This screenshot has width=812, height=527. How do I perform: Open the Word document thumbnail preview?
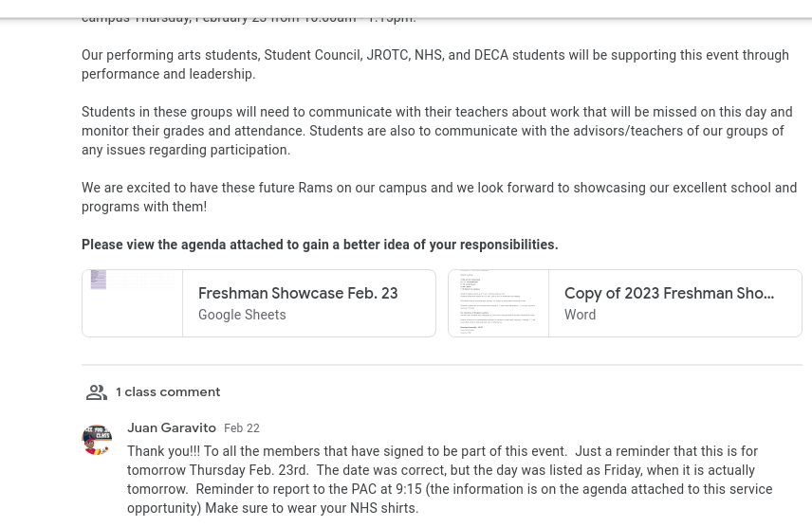[x=499, y=303]
